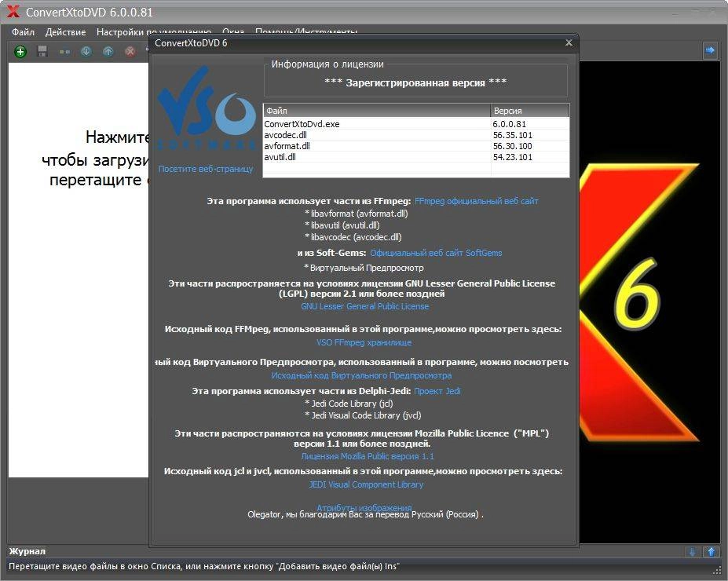Select the avformat.dll row
728x581 pixels.
(x=416, y=146)
